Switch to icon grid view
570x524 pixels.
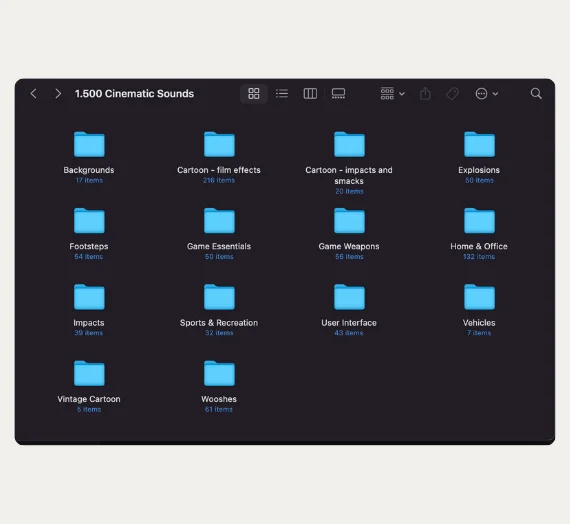[254, 94]
